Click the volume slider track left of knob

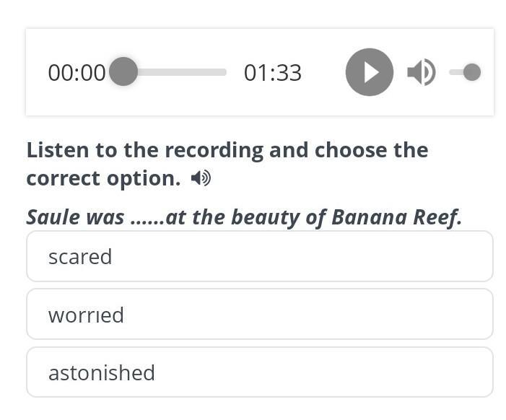pyautogui.click(x=456, y=72)
